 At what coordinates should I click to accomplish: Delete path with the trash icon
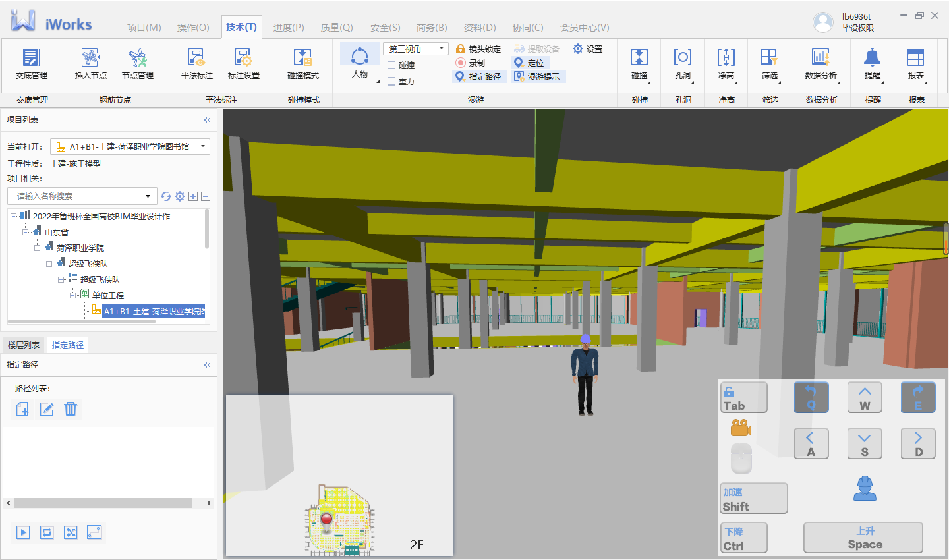pyautogui.click(x=71, y=409)
